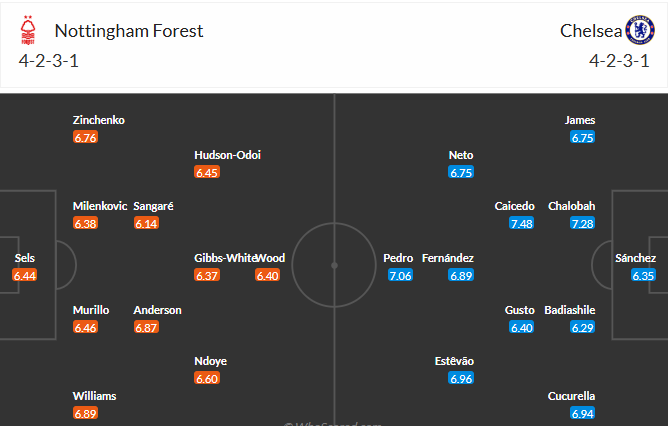The width and height of the screenshot is (669, 426).
Task: Click Cucurella's player name
Action: coord(571,396)
